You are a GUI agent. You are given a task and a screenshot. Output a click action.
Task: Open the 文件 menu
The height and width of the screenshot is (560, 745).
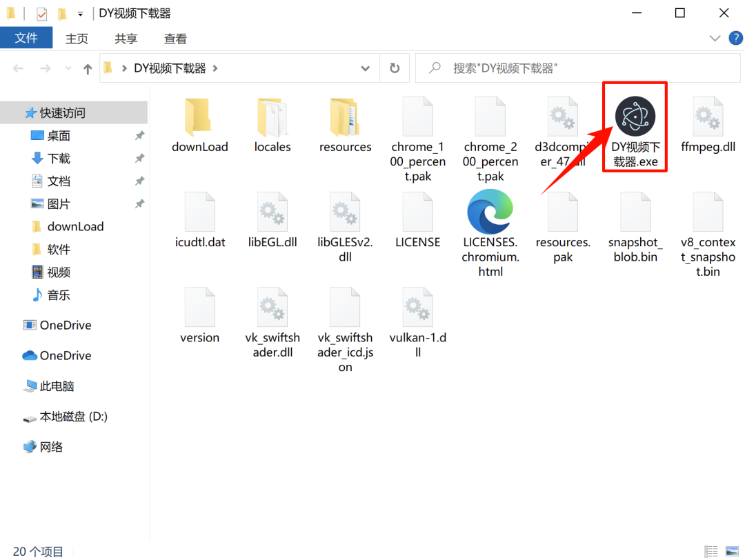[26, 38]
